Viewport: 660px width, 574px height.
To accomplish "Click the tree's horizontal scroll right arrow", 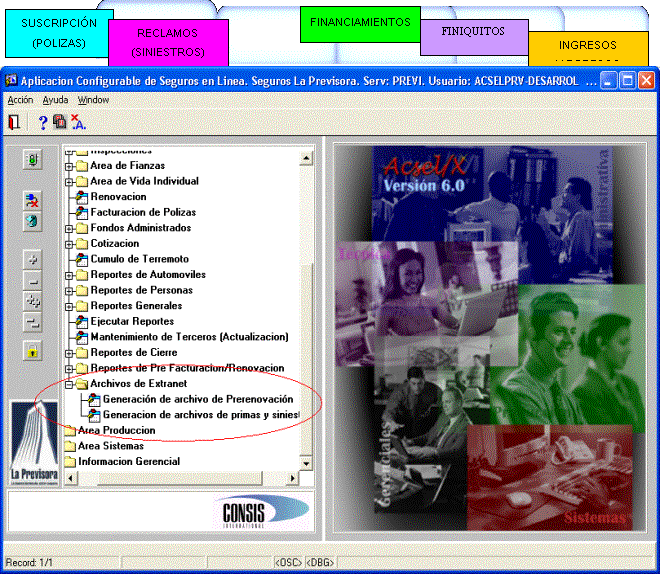I will pyautogui.click(x=292, y=478).
